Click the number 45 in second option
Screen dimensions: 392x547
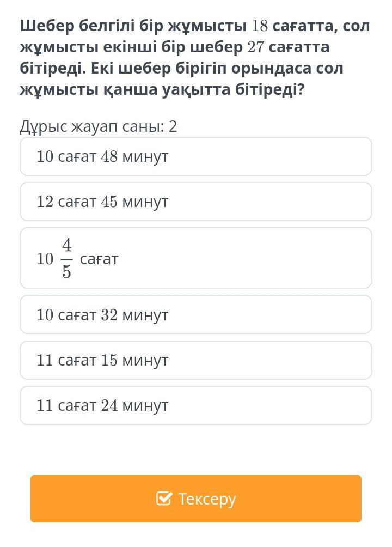click(109, 202)
